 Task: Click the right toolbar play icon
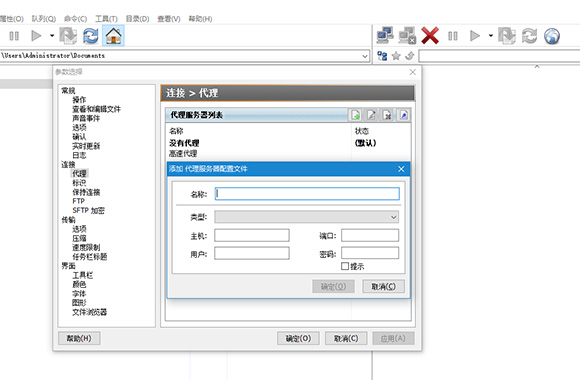click(x=475, y=36)
